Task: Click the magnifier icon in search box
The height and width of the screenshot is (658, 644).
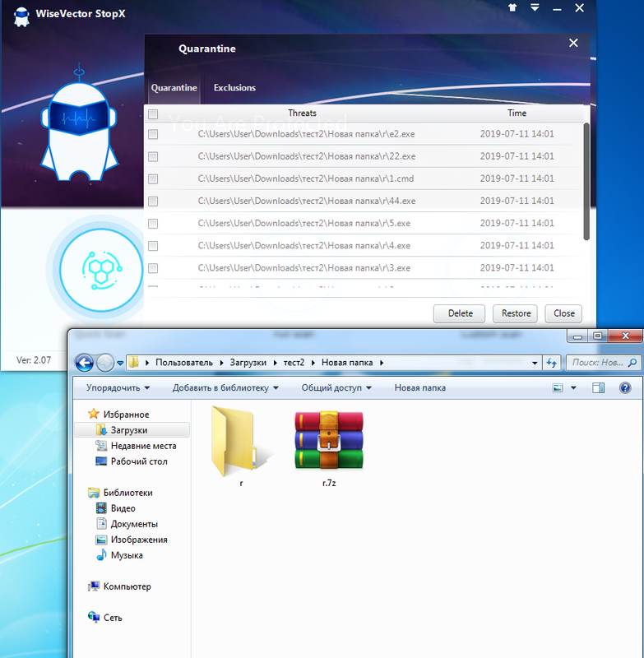Action: [632, 363]
